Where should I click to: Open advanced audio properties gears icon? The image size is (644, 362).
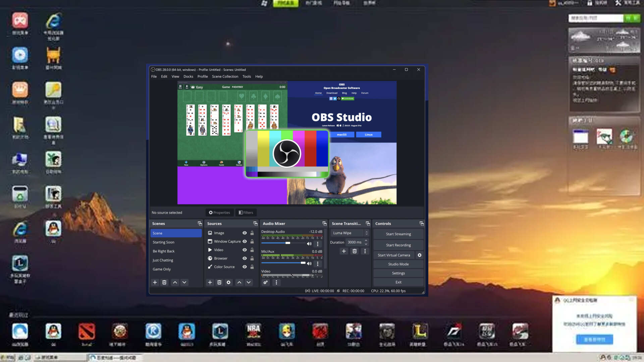pos(266,282)
